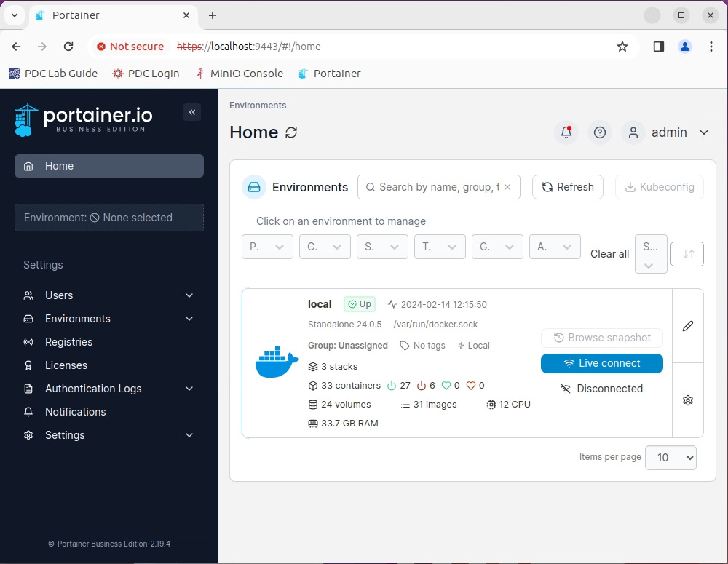
Task: Open the help question mark icon
Action: (600, 132)
